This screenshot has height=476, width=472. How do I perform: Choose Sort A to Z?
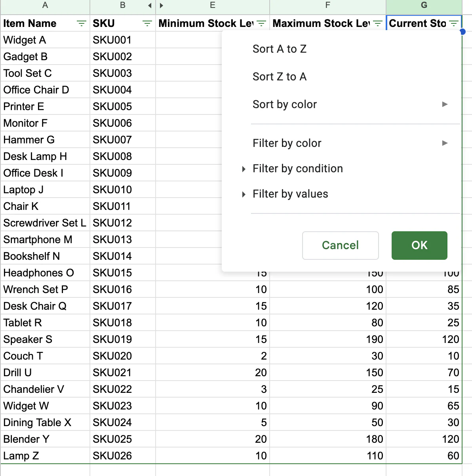coord(280,49)
